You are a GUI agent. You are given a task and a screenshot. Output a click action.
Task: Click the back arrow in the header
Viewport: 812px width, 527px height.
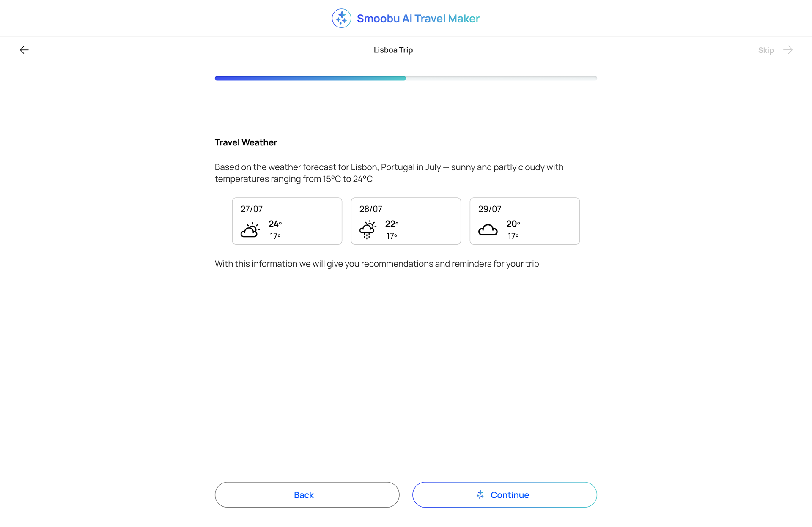tap(24, 50)
